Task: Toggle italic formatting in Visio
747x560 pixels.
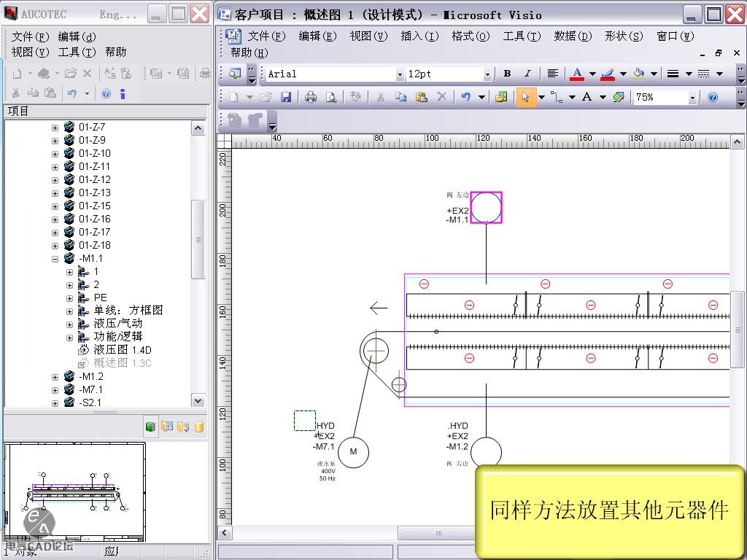Action: [527, 74]
